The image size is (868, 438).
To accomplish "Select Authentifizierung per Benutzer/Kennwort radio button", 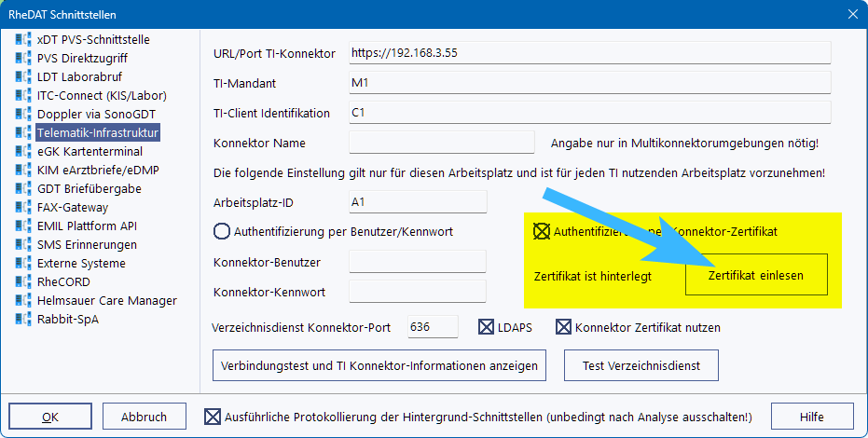I will [x=222, y=231].
